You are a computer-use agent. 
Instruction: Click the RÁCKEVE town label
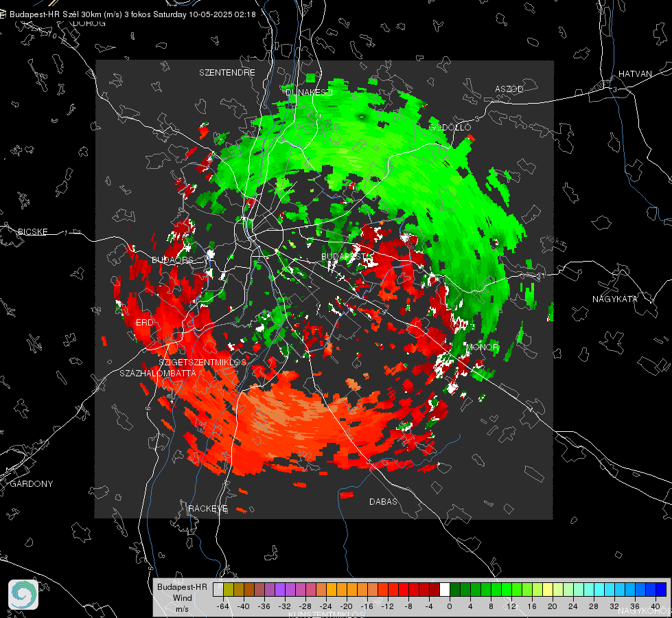pos(208,509)
